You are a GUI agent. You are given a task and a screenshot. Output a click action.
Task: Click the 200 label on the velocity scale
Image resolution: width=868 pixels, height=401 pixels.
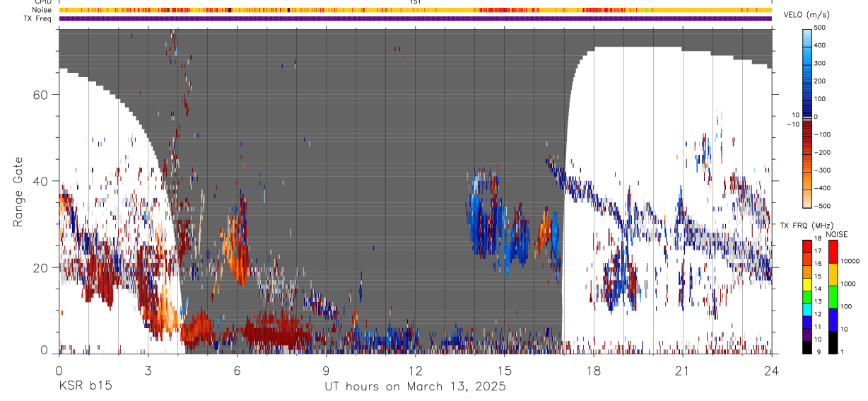[x=821, y=81]
